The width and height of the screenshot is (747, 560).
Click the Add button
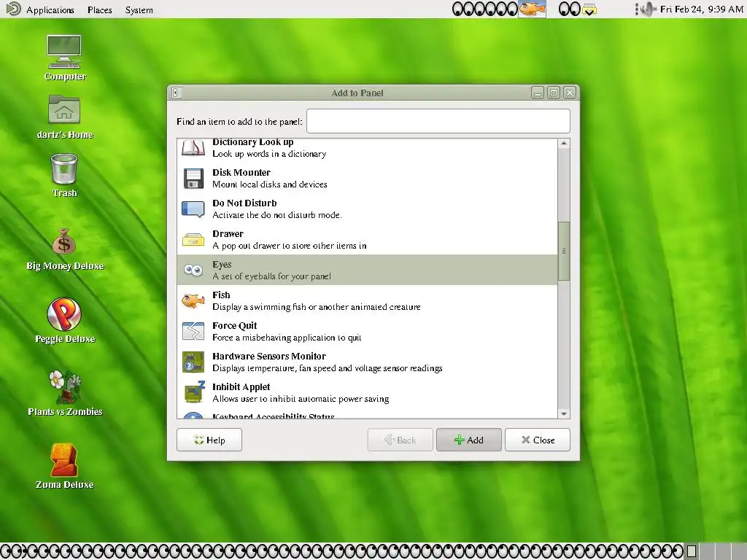(x=469, y=440)
